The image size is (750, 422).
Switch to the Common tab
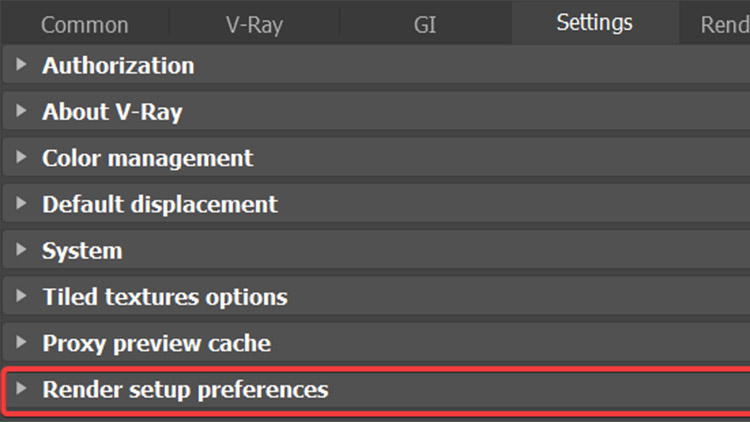click(85, 24)
